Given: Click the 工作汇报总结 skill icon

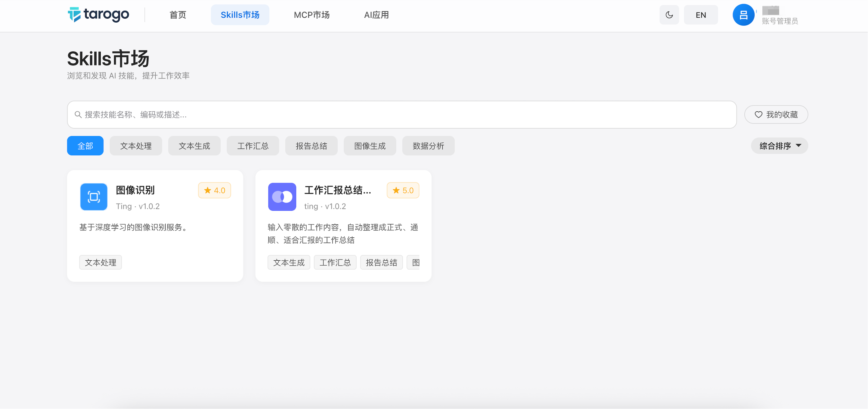Looking at the screenshot, I should pyautogui.click(x=282, y=197).
